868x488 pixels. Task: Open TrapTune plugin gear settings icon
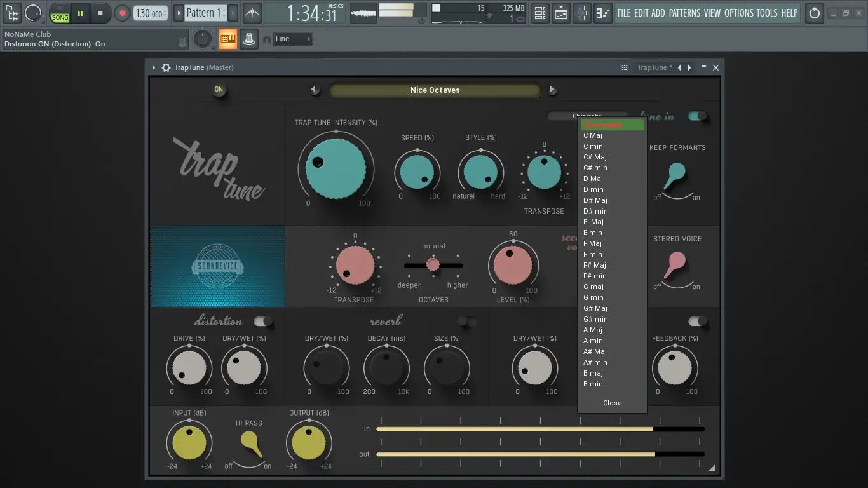(x=166, y=67)
